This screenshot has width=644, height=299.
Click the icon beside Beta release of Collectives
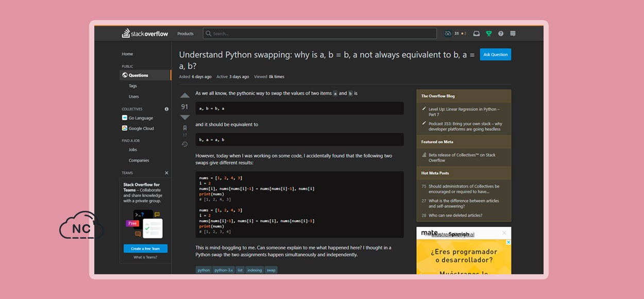(x=424, y=155)
